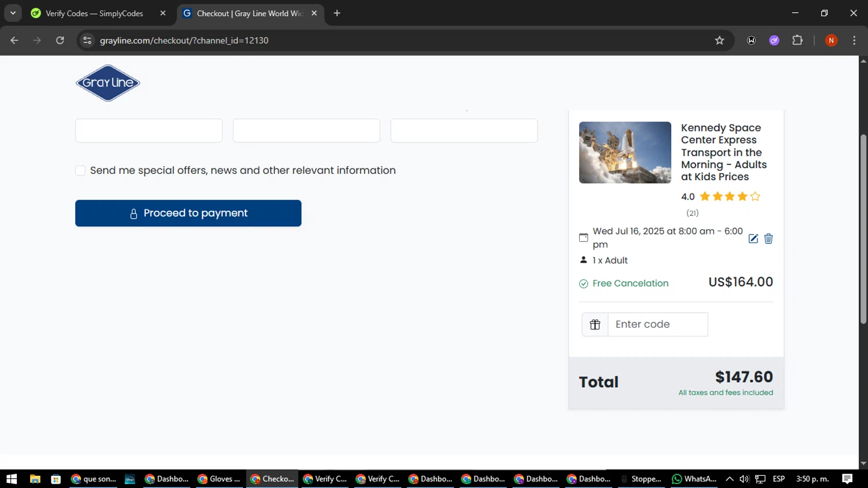
Task: Edit the booking with the pencil icon
Action: 753,239
